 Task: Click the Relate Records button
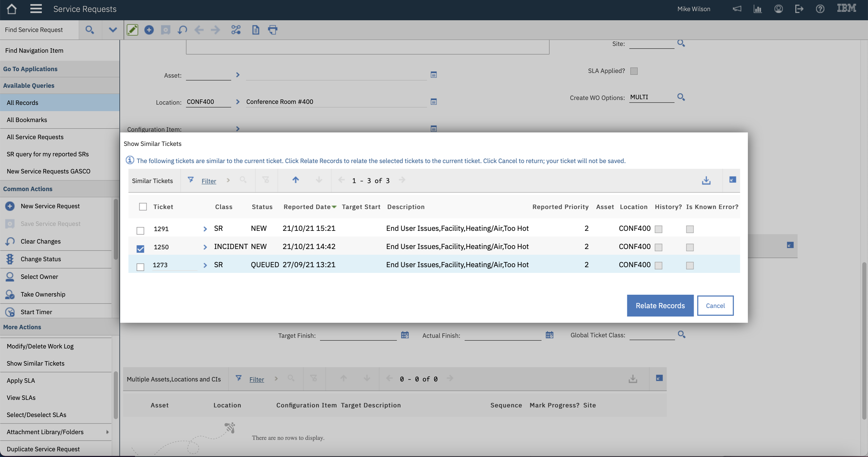[660, 306]
